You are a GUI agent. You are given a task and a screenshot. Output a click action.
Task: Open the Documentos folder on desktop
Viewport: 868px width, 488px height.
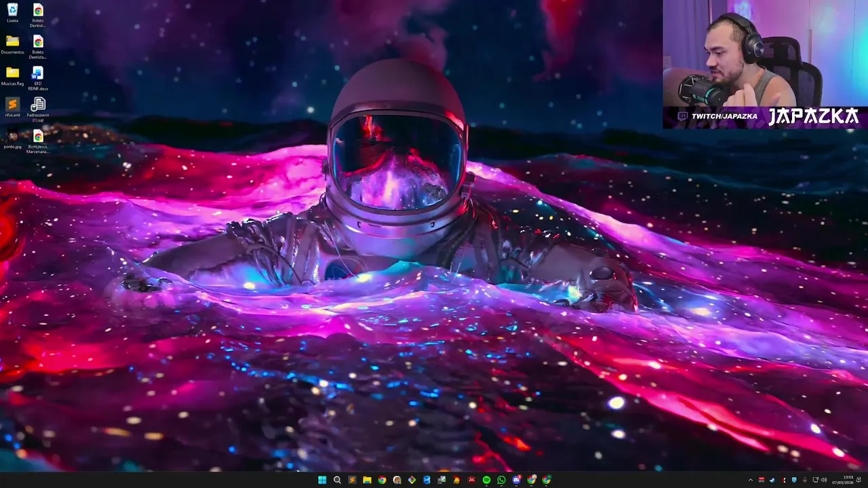[x=12, y=45]
